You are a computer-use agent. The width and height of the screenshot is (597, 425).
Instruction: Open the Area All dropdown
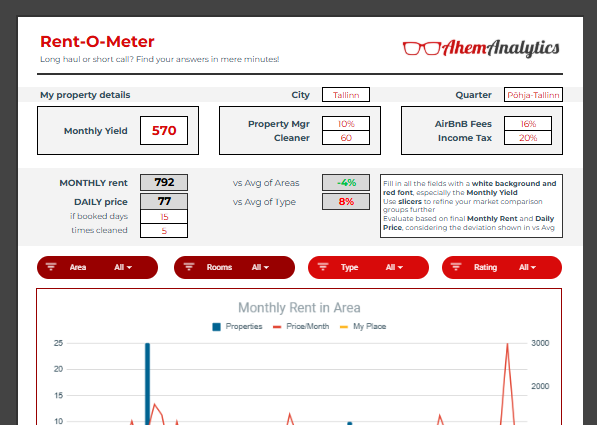(x=123, y=267)
